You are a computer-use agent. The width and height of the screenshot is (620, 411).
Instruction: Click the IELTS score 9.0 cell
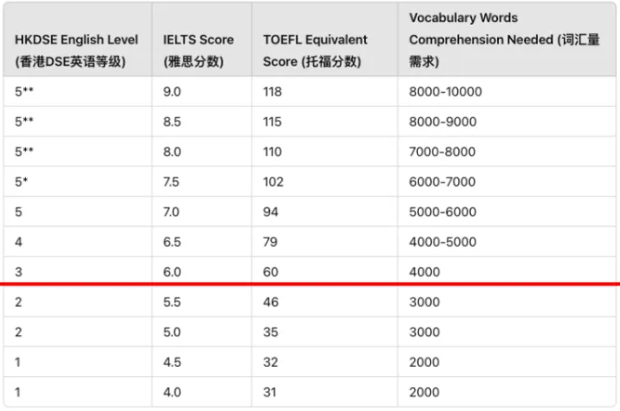172,92
